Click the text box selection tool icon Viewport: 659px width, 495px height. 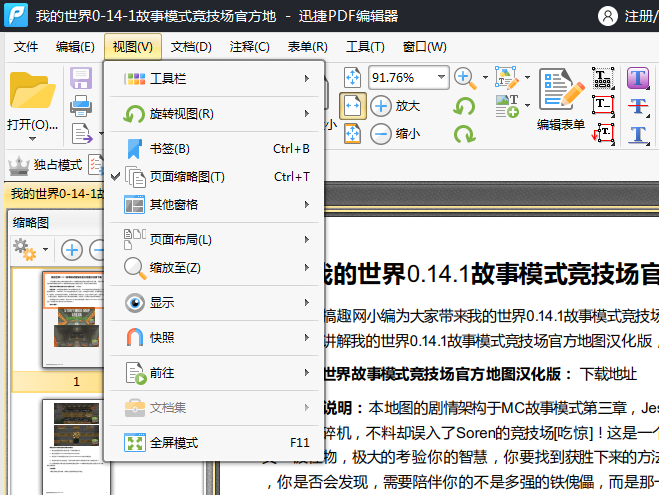tap(603, 78)
